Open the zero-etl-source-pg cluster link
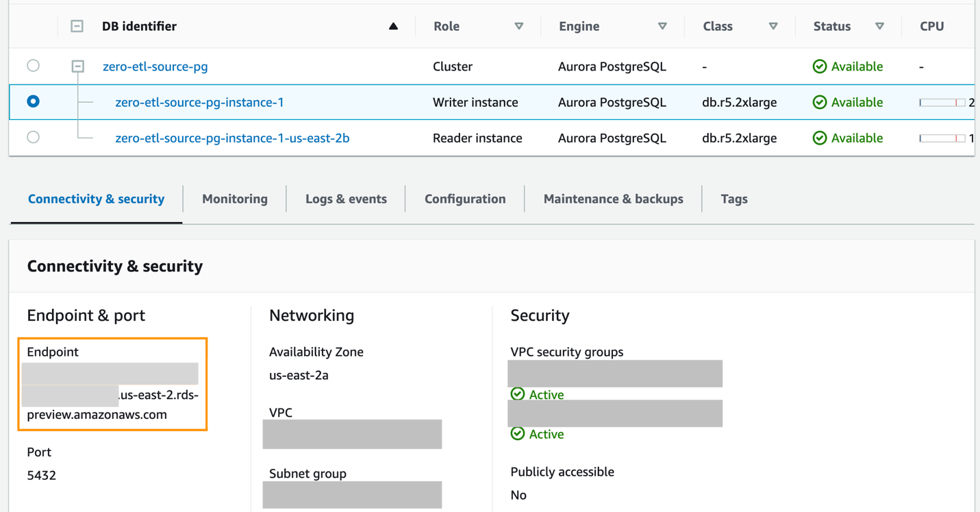The height and width of the screenshot is (512, 980). [155, 66]
